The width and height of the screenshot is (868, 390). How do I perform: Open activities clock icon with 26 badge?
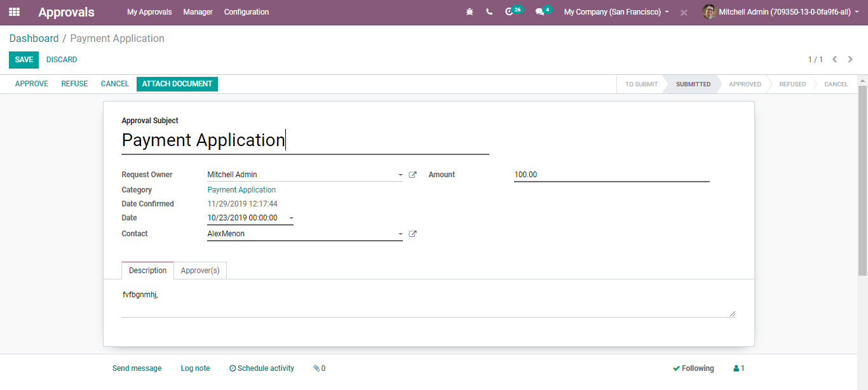pos(513,11)
